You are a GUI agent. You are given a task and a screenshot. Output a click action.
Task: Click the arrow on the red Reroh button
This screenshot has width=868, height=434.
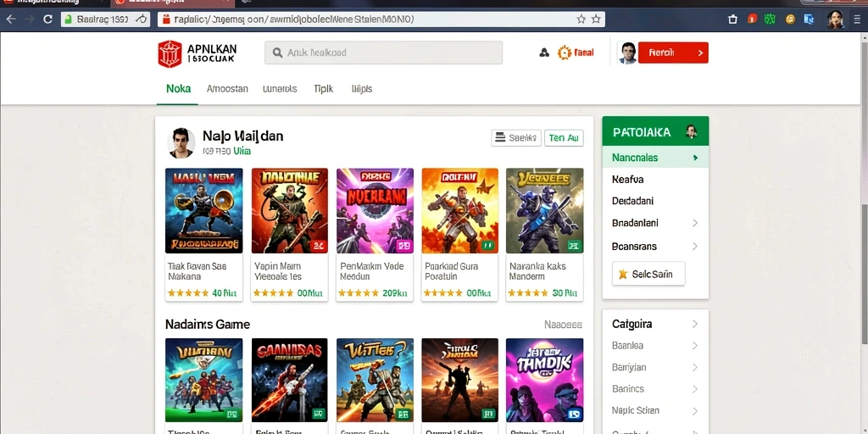click(700, 53)
